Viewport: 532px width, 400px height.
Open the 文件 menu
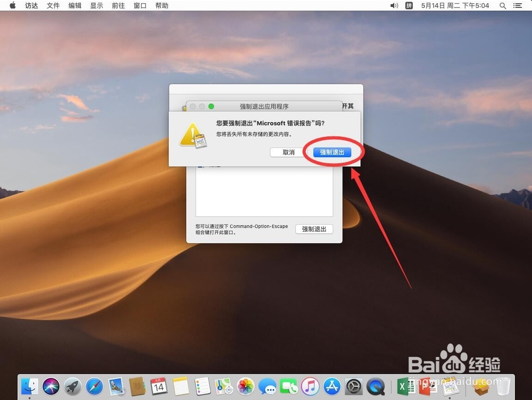click(x=53, y=5)
